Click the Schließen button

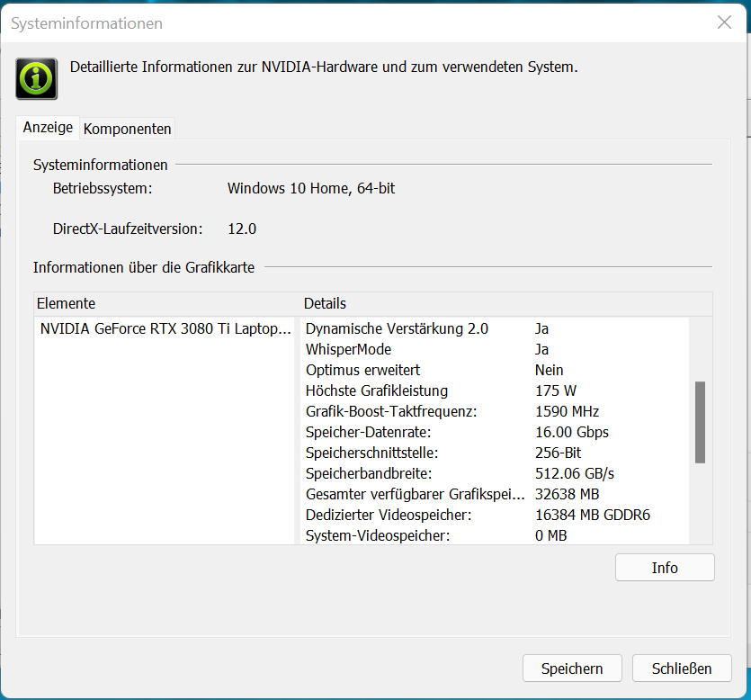click(682, 668)
